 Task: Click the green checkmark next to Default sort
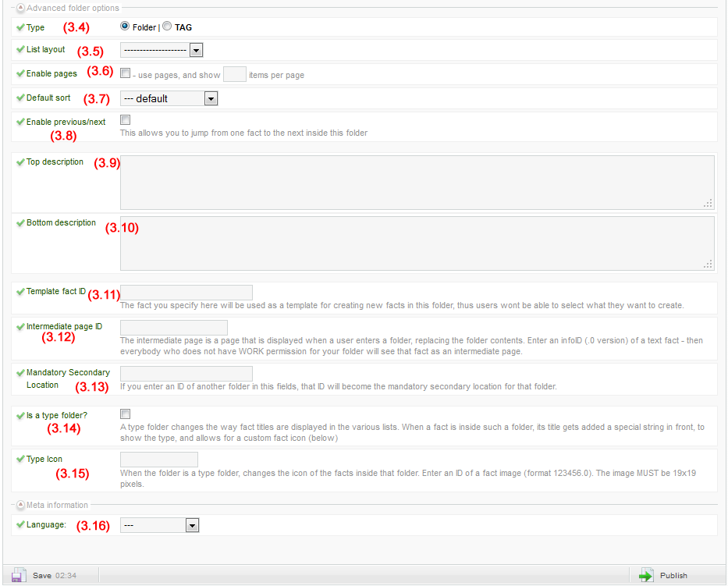point(20,98)
